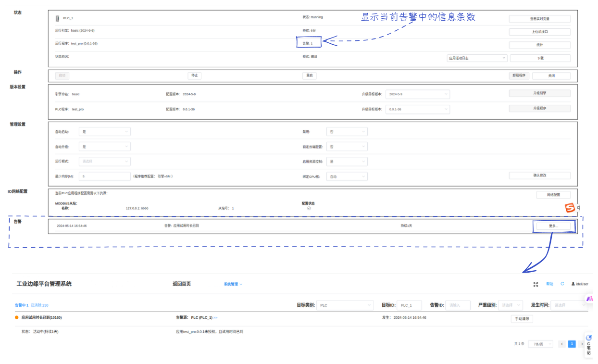The height and width of the screenshot is (364, 598).
Task: Click the Sogou input method icon
Action: 570,208
